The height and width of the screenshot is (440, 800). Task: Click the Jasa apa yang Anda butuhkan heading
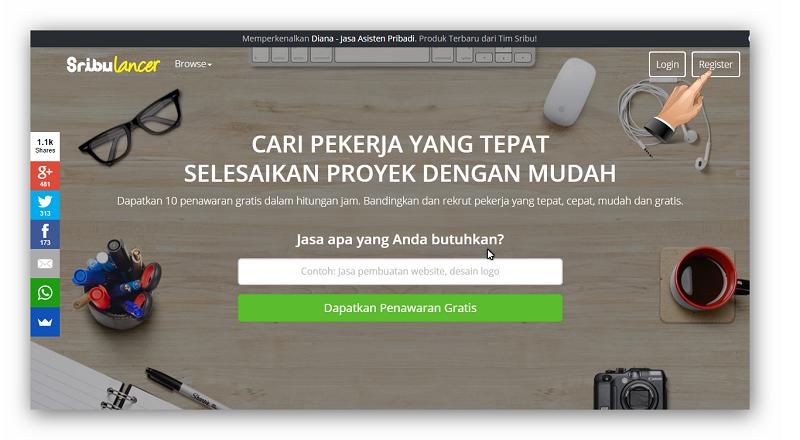[400, 239]
